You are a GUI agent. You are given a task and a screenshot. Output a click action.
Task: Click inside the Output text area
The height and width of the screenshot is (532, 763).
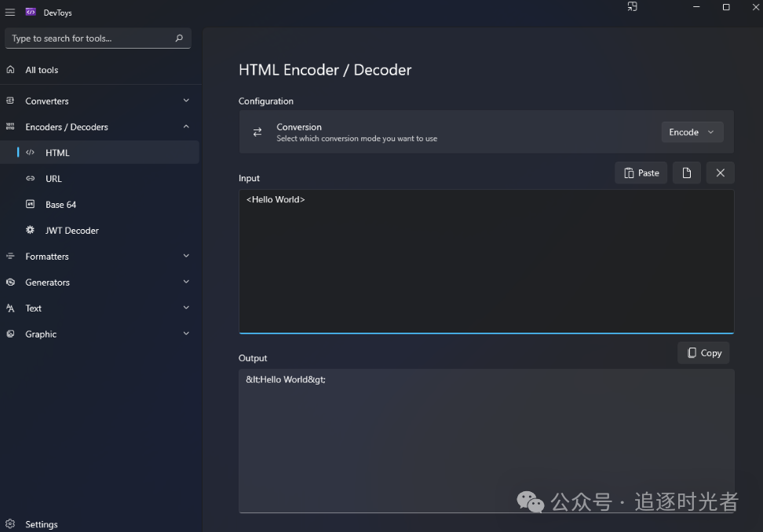tap(487, 440)
